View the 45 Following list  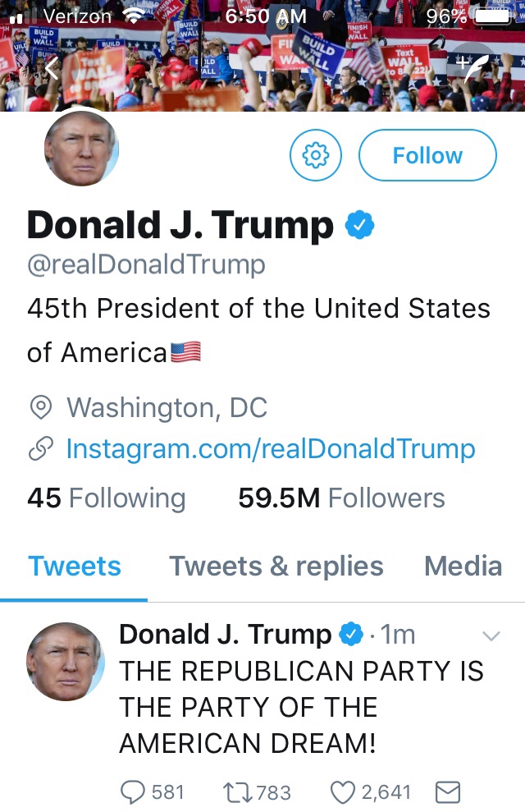tap(107, 498)
